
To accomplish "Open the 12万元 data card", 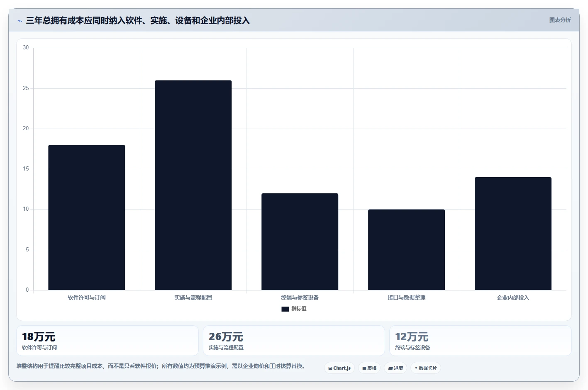I will click(x=481, y=341).
